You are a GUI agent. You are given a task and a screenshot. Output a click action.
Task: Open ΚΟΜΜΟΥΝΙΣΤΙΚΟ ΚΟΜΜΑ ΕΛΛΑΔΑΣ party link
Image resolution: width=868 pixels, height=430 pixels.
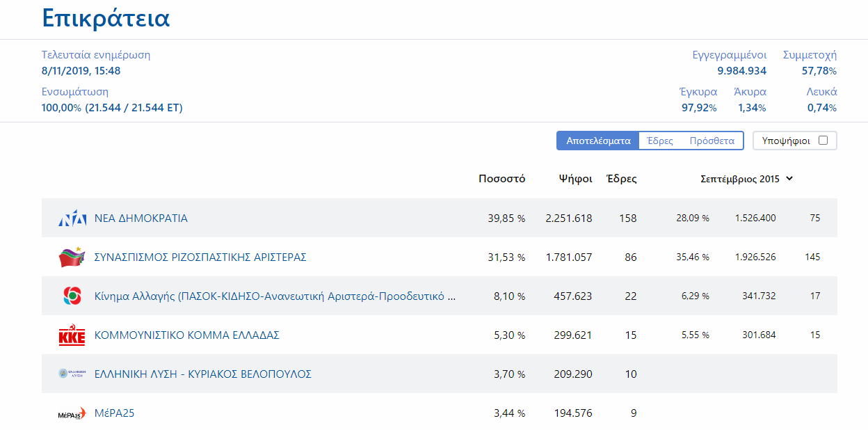(186, 335)
